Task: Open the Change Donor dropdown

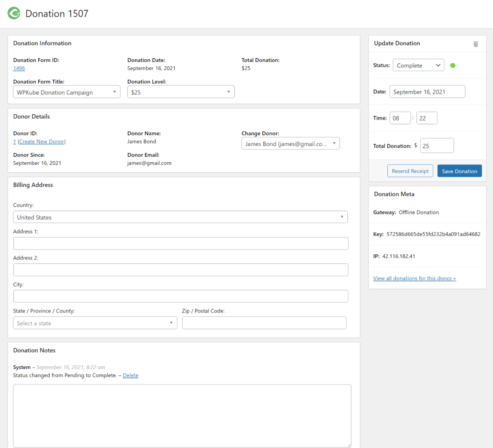Action: click(x=290, y=144)
